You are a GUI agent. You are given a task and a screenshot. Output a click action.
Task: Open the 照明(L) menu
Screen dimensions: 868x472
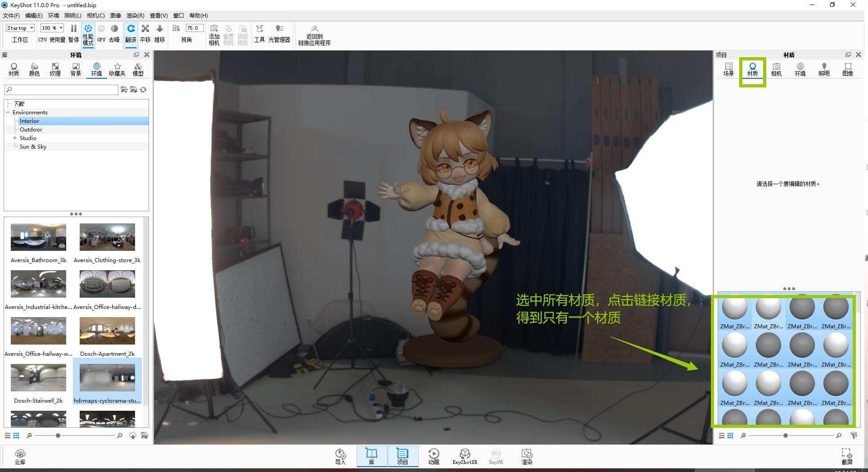[x=73, y=15]
